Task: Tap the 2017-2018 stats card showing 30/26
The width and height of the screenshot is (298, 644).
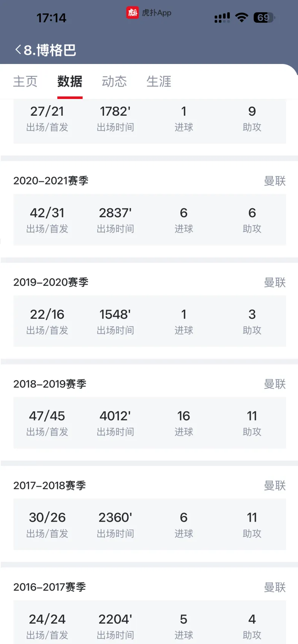Action: click(149, 524)
